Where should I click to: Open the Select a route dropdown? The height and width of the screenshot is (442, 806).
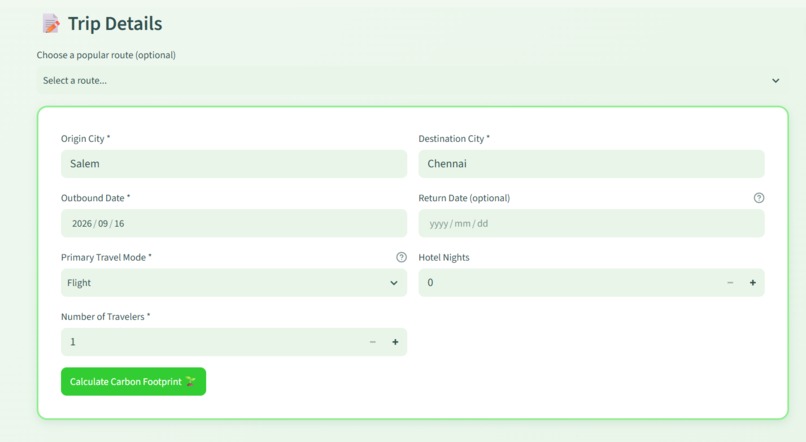(x=411, y=81)
